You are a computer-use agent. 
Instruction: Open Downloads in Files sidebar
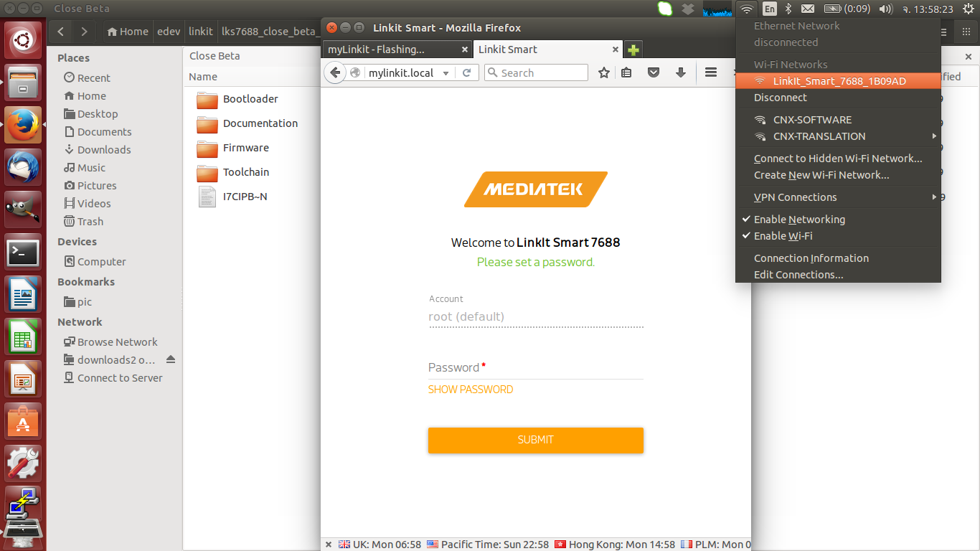[x=98, y=149]
